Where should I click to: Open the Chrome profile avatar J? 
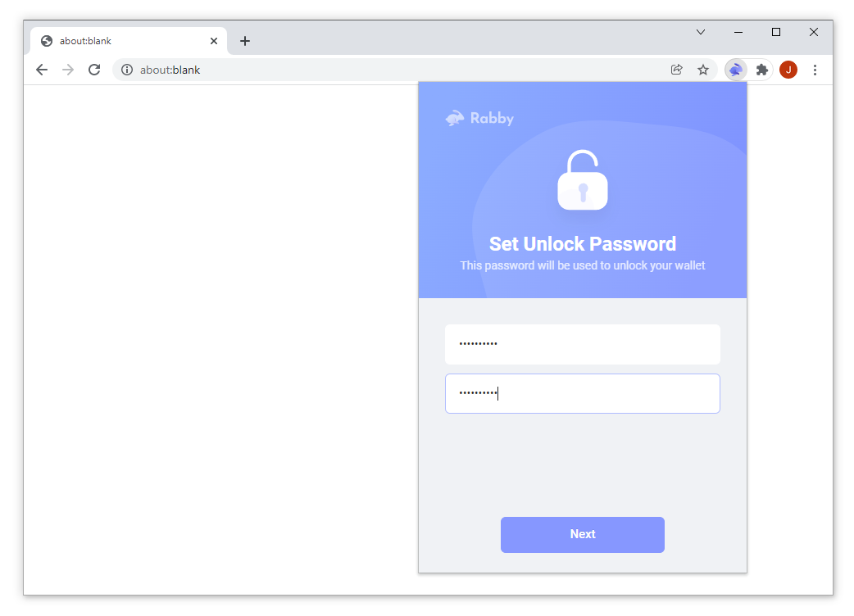pyautogui.click(x=788, y=70)
